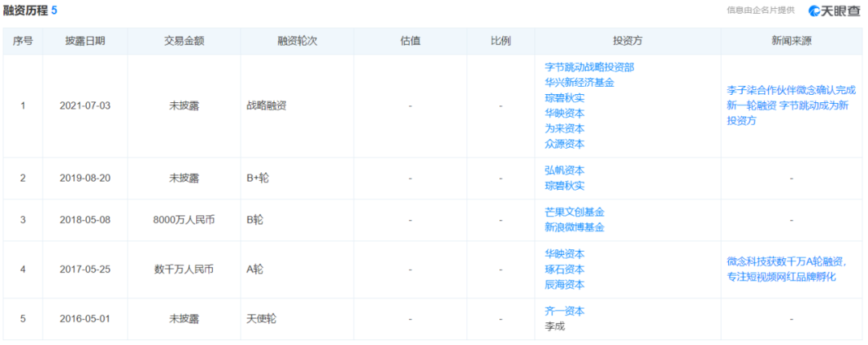The width and height of the screenshot is (868, 345).
Task: Click the amount 8000万人民币
Action: point(184,220)
